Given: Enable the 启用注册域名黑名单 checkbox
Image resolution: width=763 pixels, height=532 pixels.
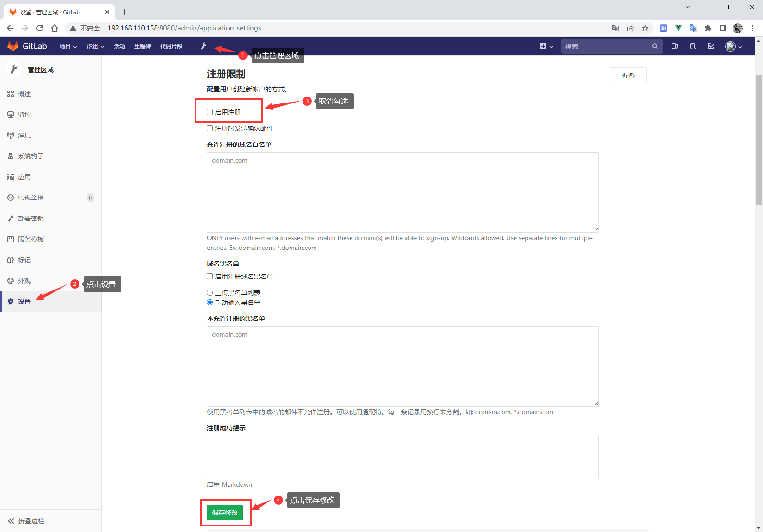Looking at the screenshot, I should click(x=210, y=277).
